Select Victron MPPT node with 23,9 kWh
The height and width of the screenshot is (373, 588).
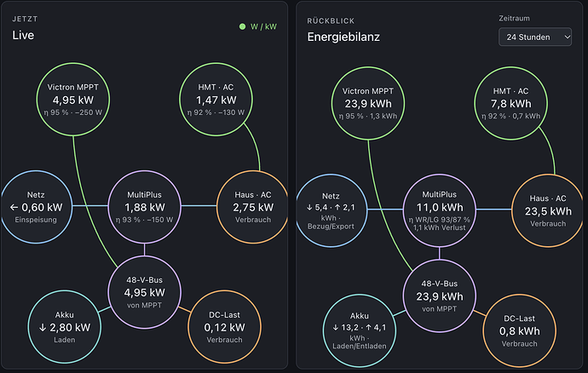[368, 103]
